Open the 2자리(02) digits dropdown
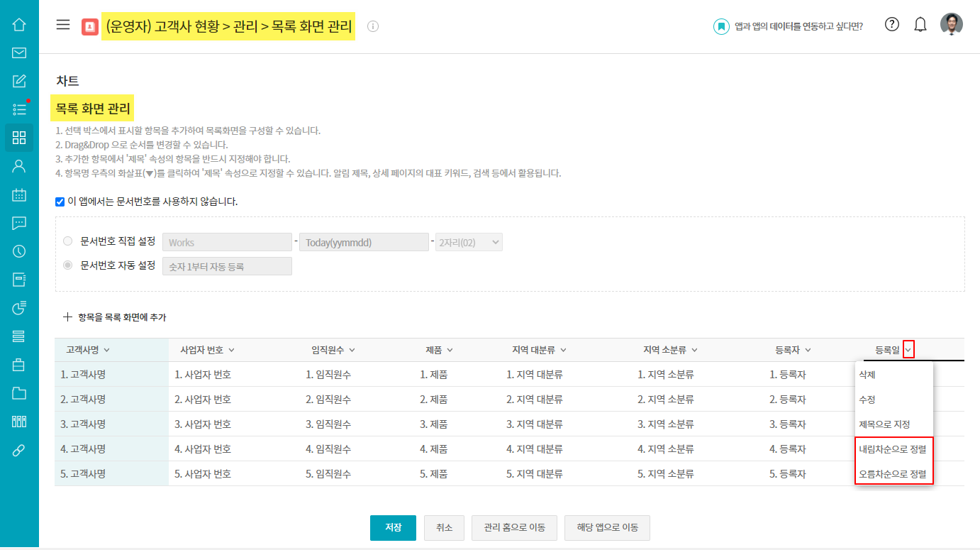 [469, 242]
